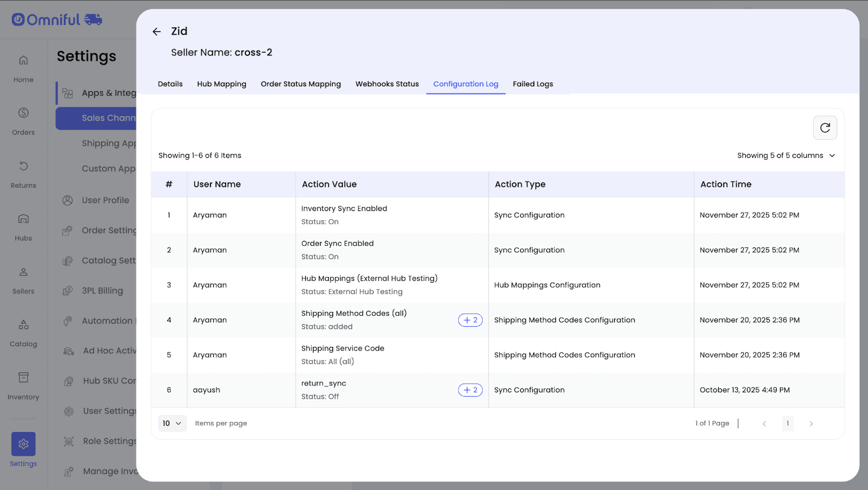
Task: Switch to the Failed Logs tab
Action: click(x=533, y=84)
